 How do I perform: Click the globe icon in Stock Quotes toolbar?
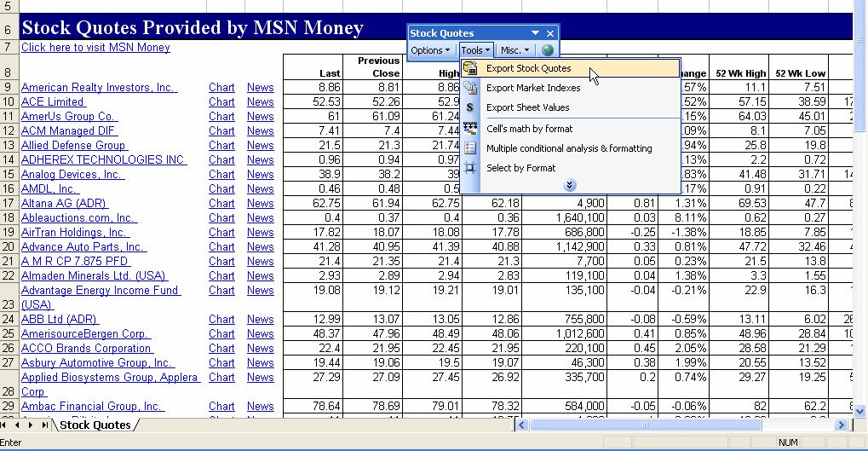548,50
